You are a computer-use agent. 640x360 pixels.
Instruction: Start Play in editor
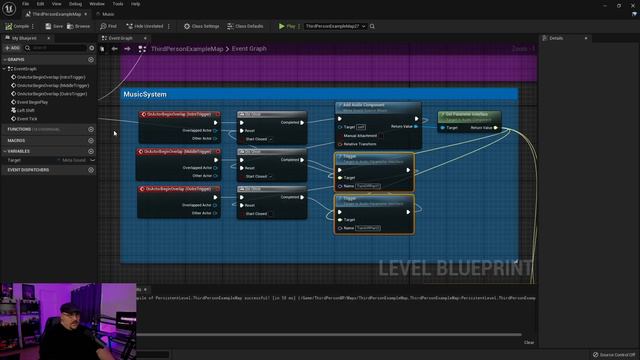(287, 26)
